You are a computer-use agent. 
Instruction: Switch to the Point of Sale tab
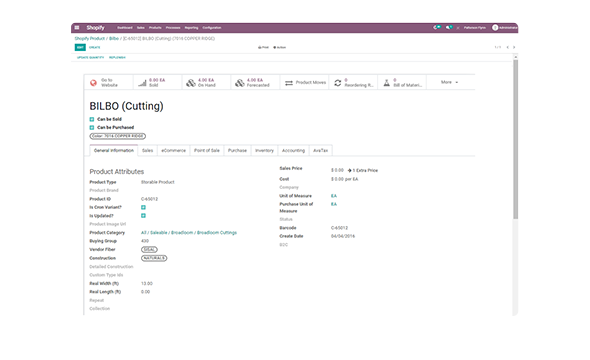pyautogui.click(x=207, y=150)
